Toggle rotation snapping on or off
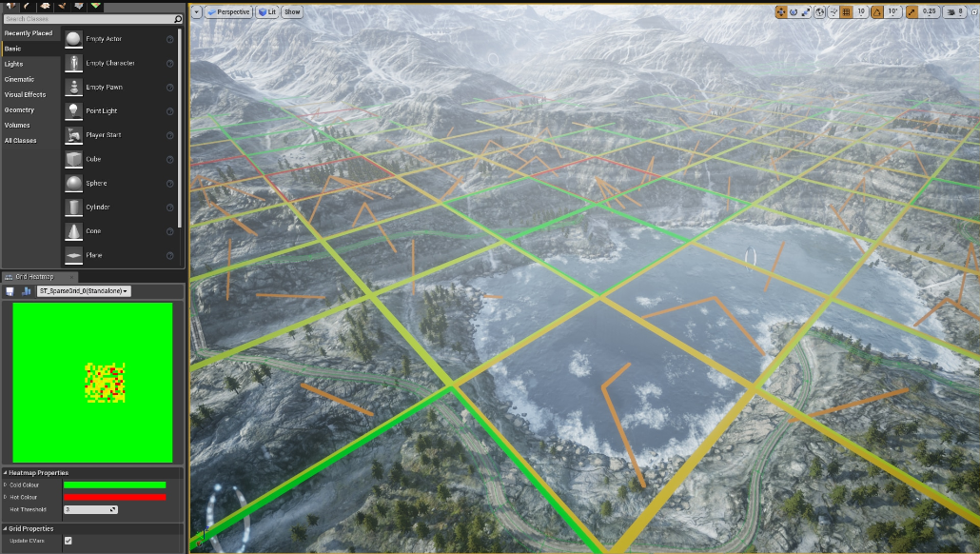Image resolution: width=980 pixels, height=554 pixels. coord(877,11)
